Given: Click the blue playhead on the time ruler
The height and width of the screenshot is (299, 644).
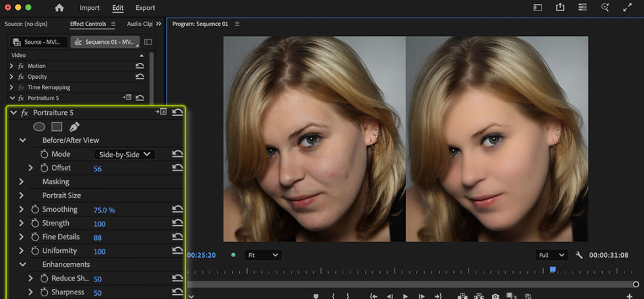Looking at the screenshot, I should [x=553, y=269].
